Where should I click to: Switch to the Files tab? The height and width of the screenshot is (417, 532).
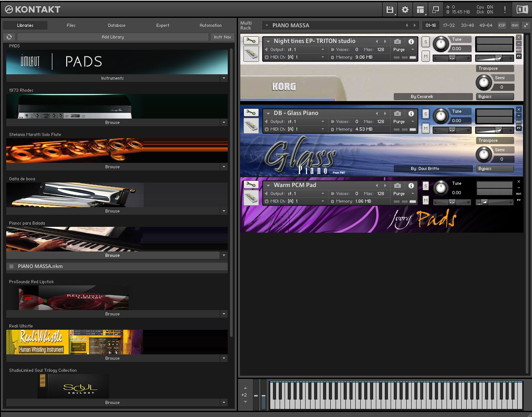click(71, 26)
